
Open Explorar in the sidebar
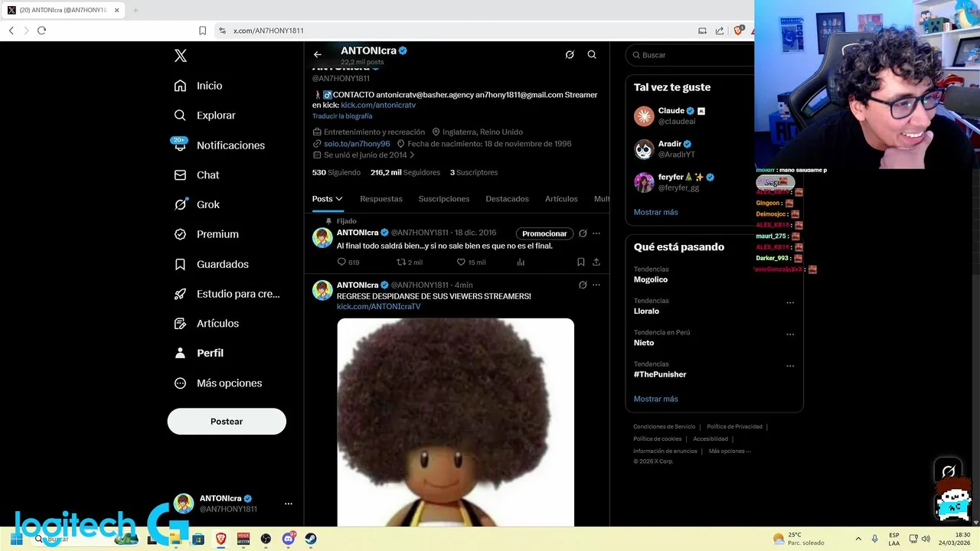tap(204, 116)
